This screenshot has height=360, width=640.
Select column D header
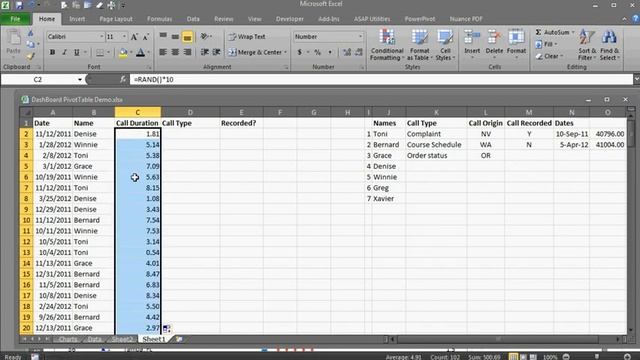tap(190, 112)
